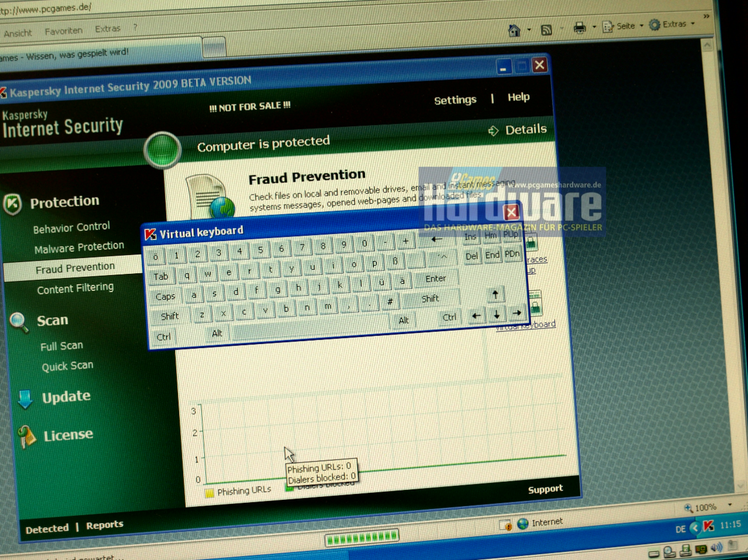Select Behavior Control in sidebar
Image resolution: width=748 pixels, height=560 pixels.
(x=71, y=228)
